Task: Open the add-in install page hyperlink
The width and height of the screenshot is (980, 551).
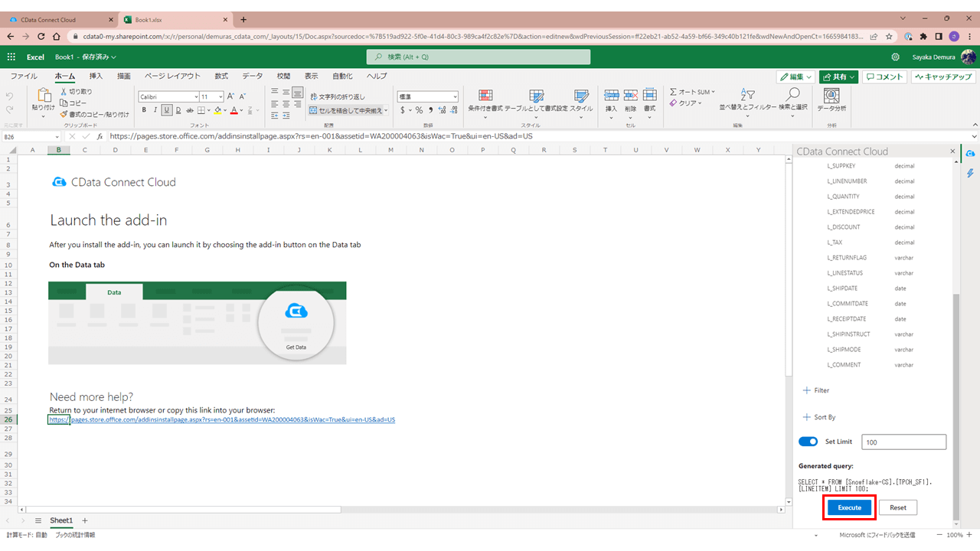Action: [222, 419]
